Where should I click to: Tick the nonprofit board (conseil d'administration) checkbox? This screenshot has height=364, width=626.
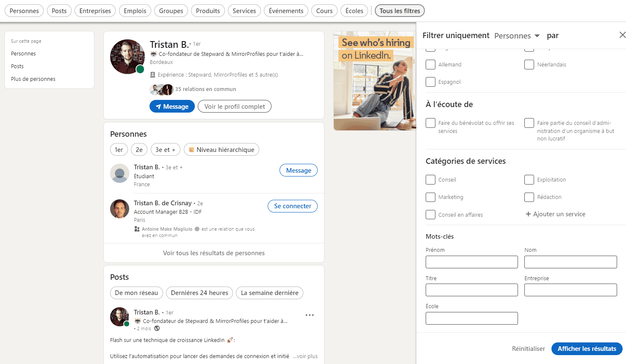coord(529,123)
